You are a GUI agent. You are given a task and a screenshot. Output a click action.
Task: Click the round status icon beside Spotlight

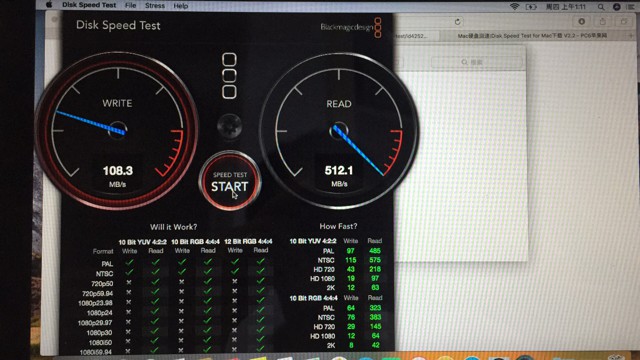(x=617, y=7)
